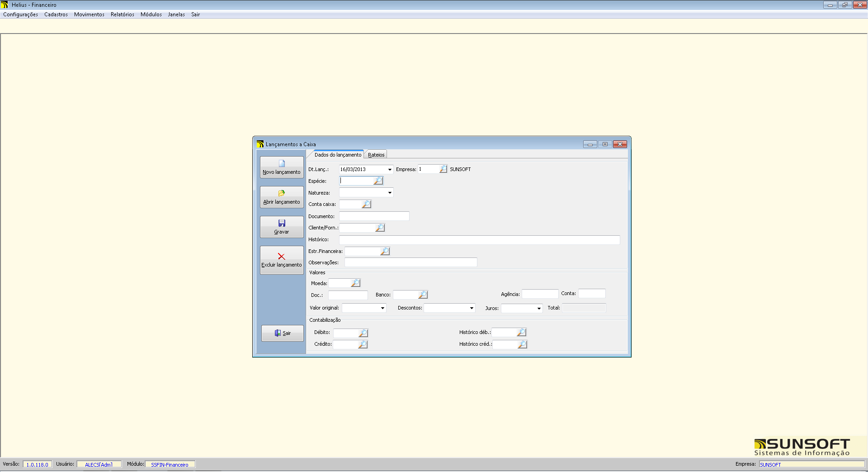This screenshot has width=868, height=472.
Task: Click the Cliente/Forn. lookup magnifier
Action: pos(380,228)
